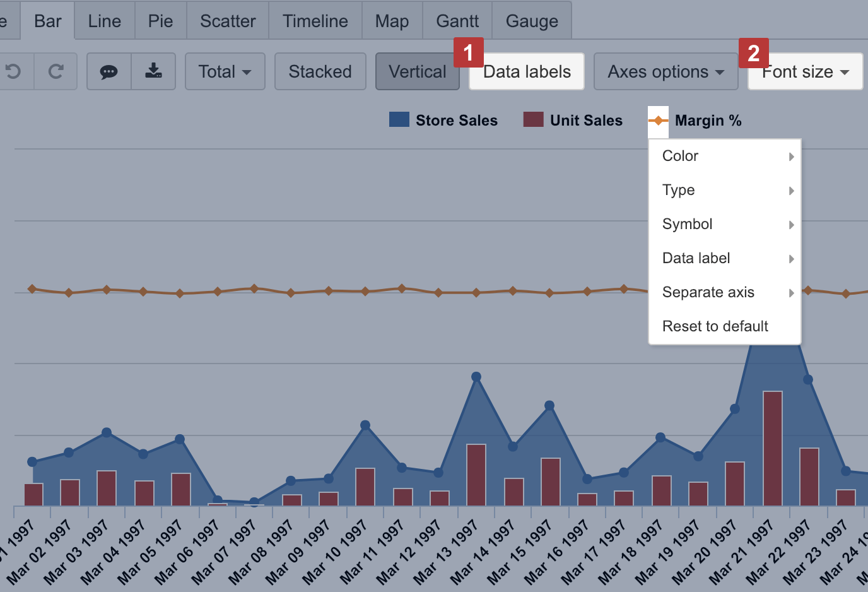The height and width of the screenshot is (592, 868).
Task: Toggle Data labels on the chart
Action: [x=527, y=71]
